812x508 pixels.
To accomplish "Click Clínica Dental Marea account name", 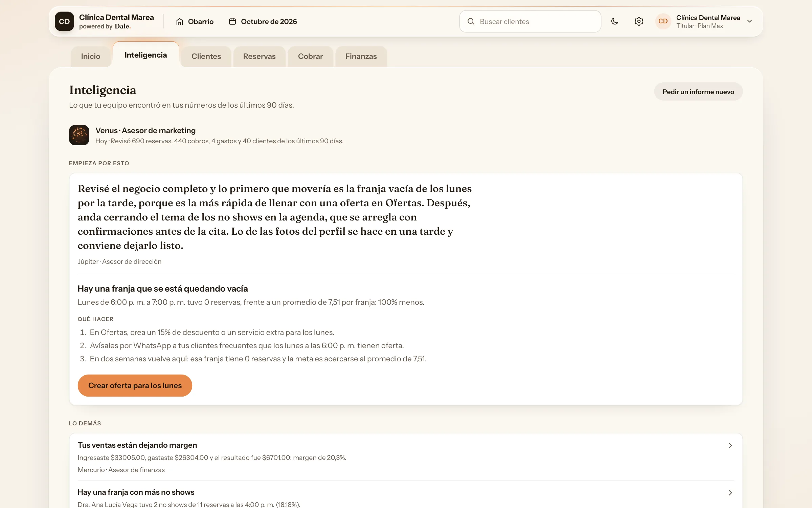I will pos(708,18).
